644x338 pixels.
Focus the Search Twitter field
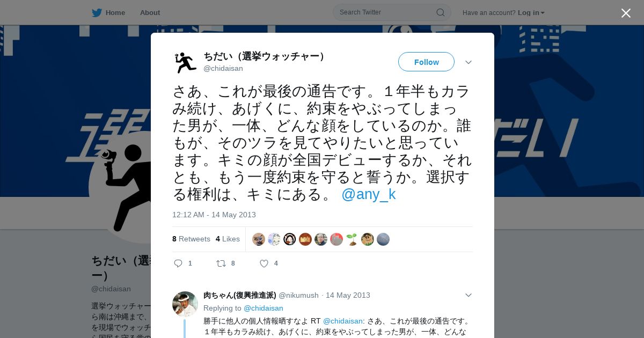(386, 12)
